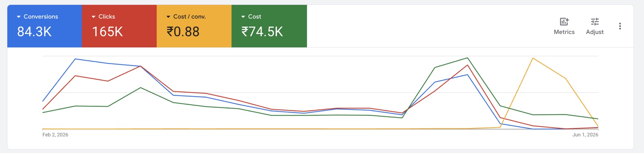Click the green Cost line's highest peak
The height and width of the screenshot is (153, 644).
coord(467,58)
